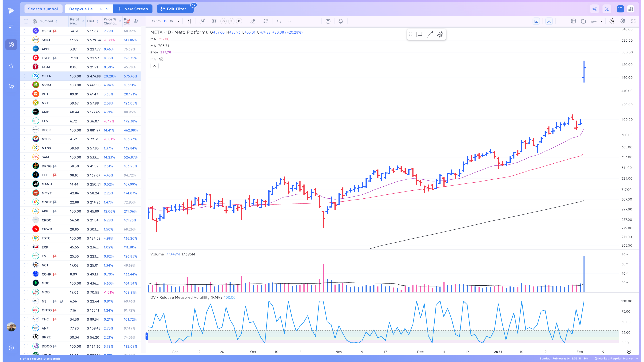Toggle the network node panel button
The image size is (644, 362).
pos(549,21)
